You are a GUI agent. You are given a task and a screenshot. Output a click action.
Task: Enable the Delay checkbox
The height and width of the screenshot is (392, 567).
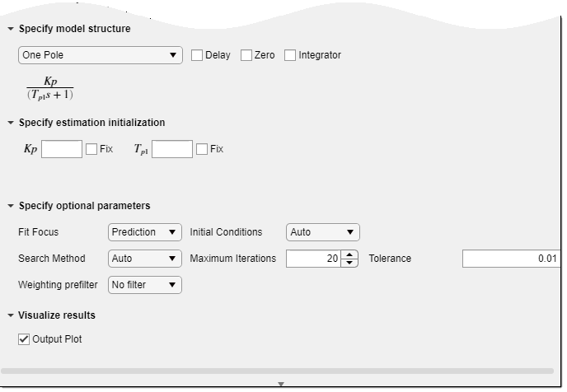197,55
